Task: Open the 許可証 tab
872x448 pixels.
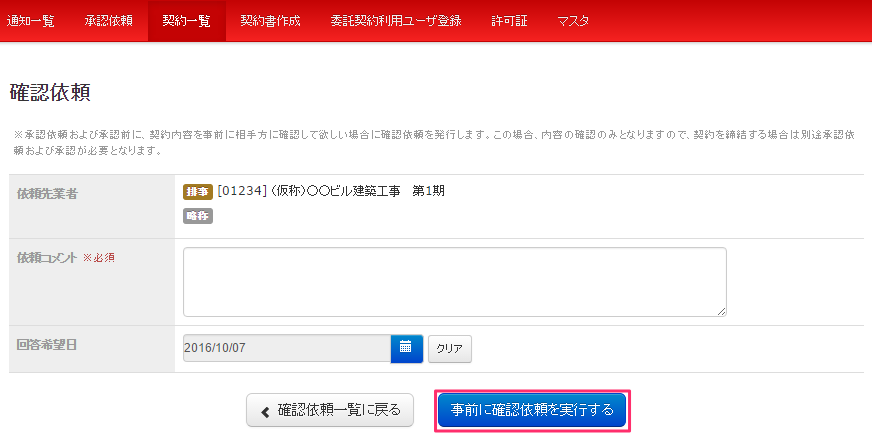Action: point(509,21)
